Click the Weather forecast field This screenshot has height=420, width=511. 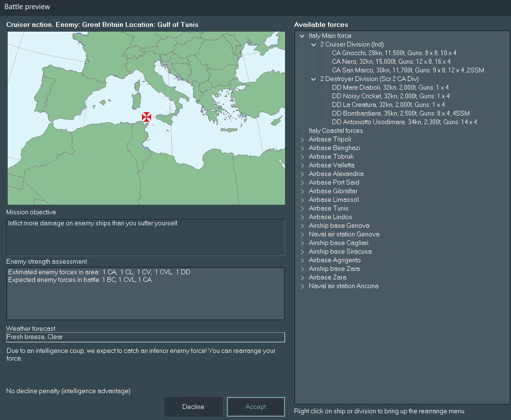click(x=145, y=337)
